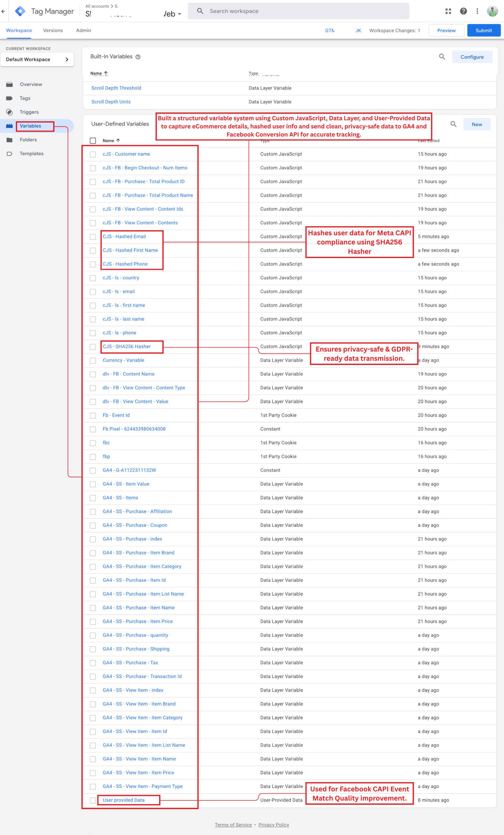The height and width of the screenshot is (835, 504).
Task: Open the Google apps grid icon
Action: 448,11
